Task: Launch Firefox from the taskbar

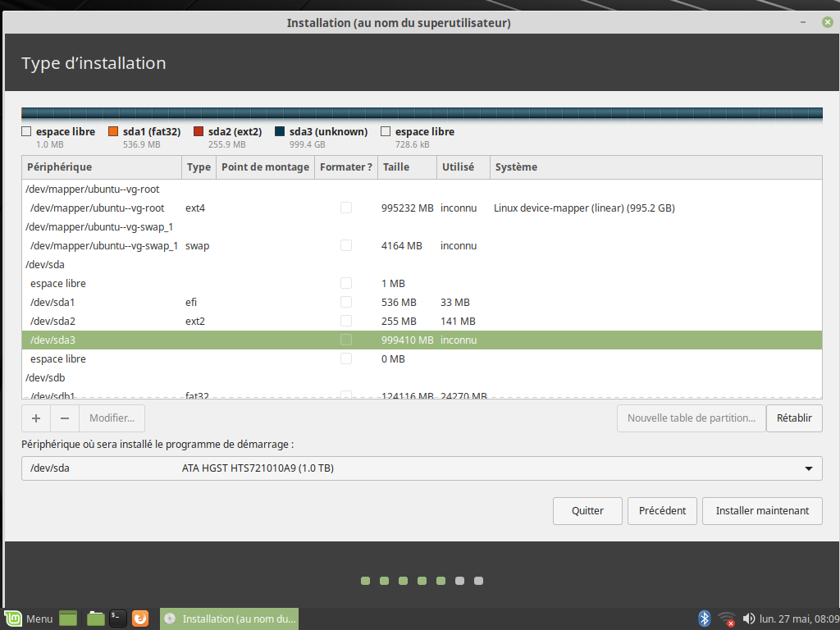Action: (x=140, y=619)
